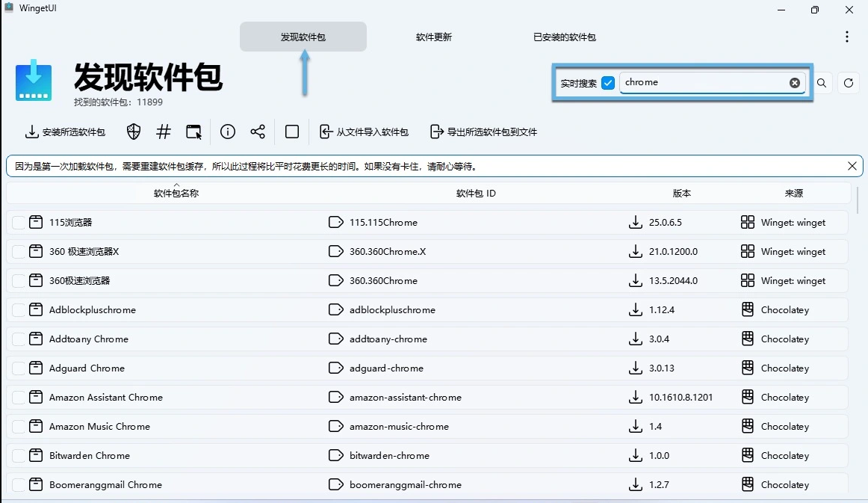Switch to the 发现软件包 tab

303,37
